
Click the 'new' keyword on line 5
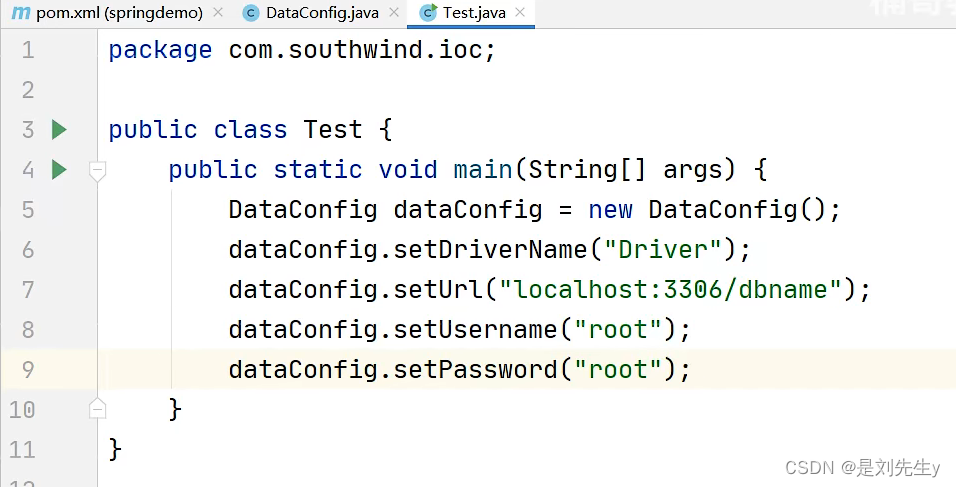[610, 210]
